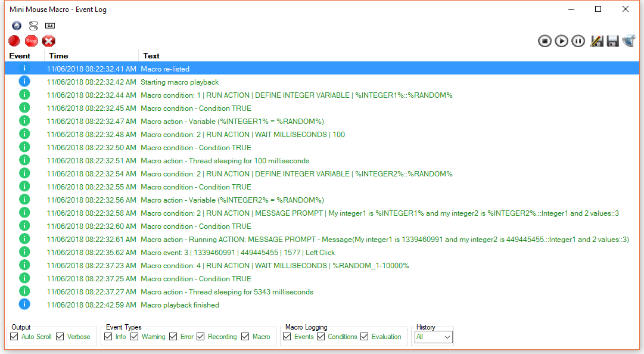Image resolution: width=644 pixels, height=354 pixels.
Task: Click the floppy disk with pencil icon
Action: (x=597, y=41)
